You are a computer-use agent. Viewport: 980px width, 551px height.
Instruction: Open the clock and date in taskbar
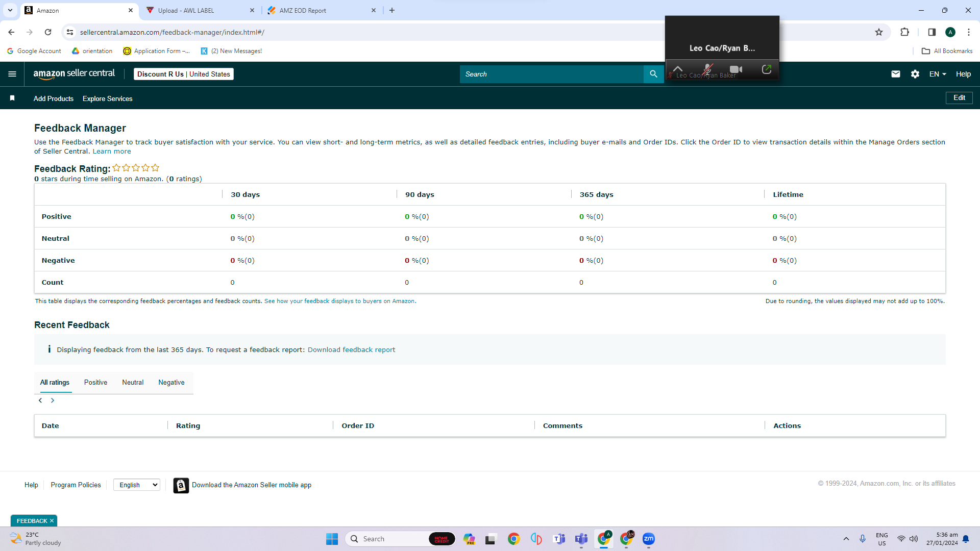[x=942, y=539]
